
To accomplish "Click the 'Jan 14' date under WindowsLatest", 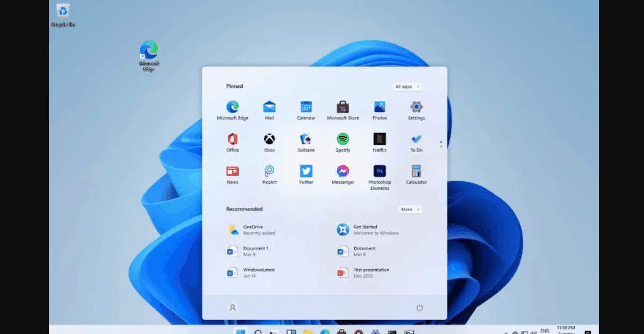I will pyautogui.click(x=248, y=276).
